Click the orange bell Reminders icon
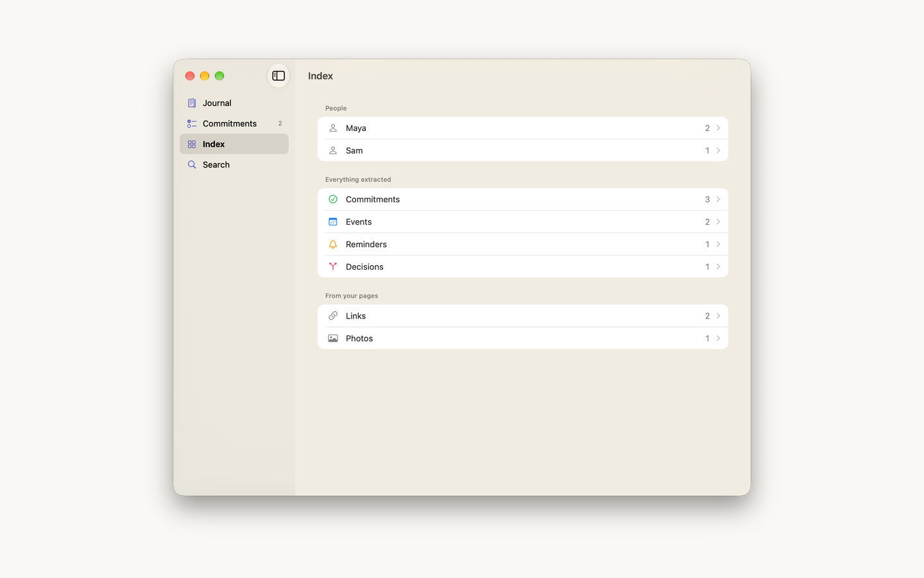The width and height of the screenshot is (924, 578). point(333,244)
